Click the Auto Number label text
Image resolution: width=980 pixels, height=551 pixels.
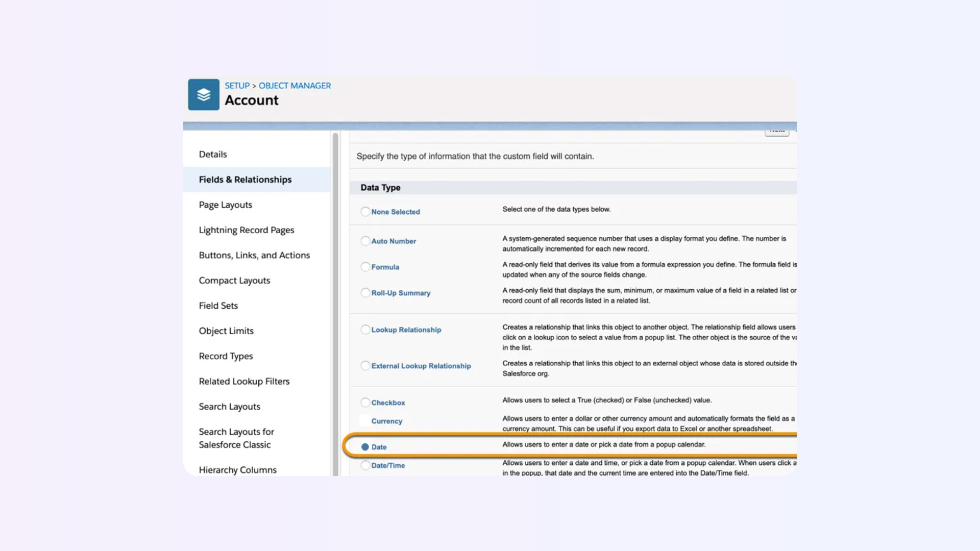point(394,241)
